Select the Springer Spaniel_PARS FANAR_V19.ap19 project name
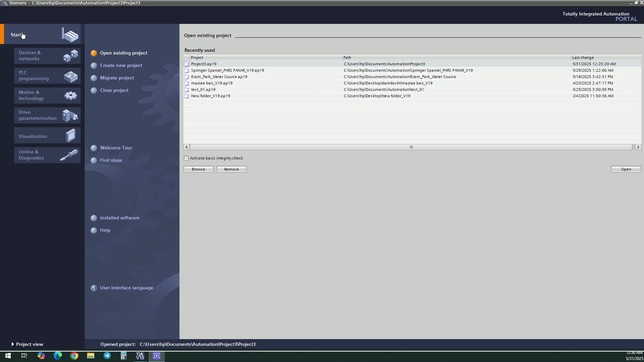The height and width of the screenshot is (362, 644). [228, 70]
